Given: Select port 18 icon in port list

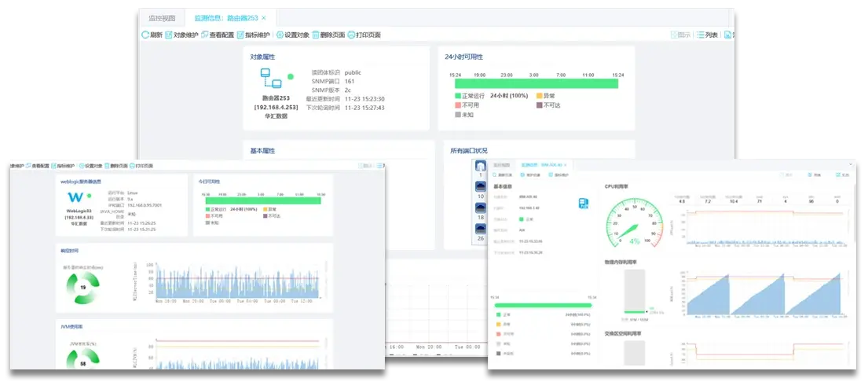Looking at the screenshot, I should click(x=481, y=208).
